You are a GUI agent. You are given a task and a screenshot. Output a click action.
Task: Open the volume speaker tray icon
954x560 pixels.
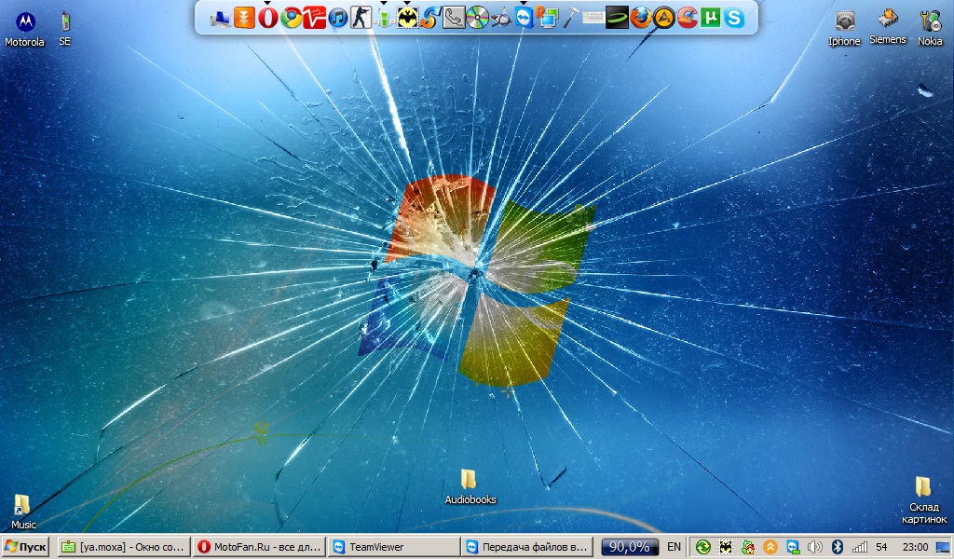pyautogui.click(x=815, y=547)
